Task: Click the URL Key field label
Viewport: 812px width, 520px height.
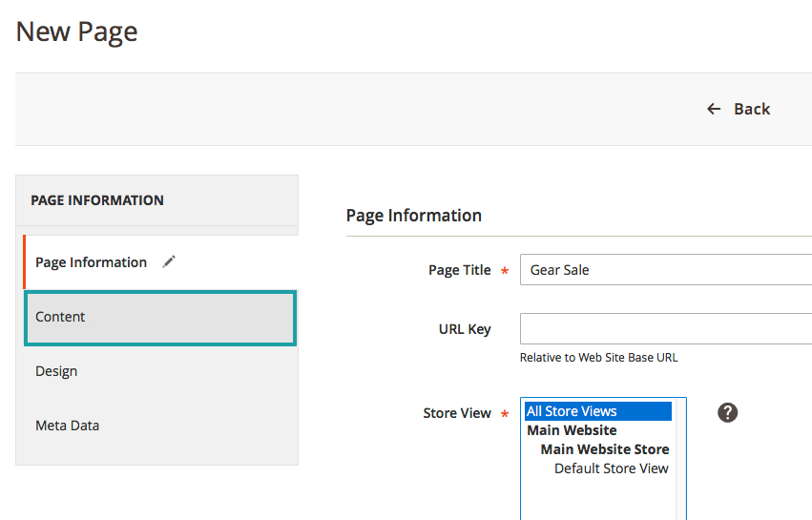Action: (465, 329)
